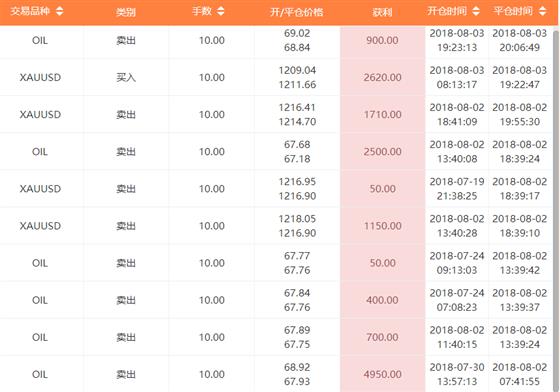This screenshot has width=560, height=392.
Task: Sort by the 交易品种 column arrows
Action: pos(60,11)
